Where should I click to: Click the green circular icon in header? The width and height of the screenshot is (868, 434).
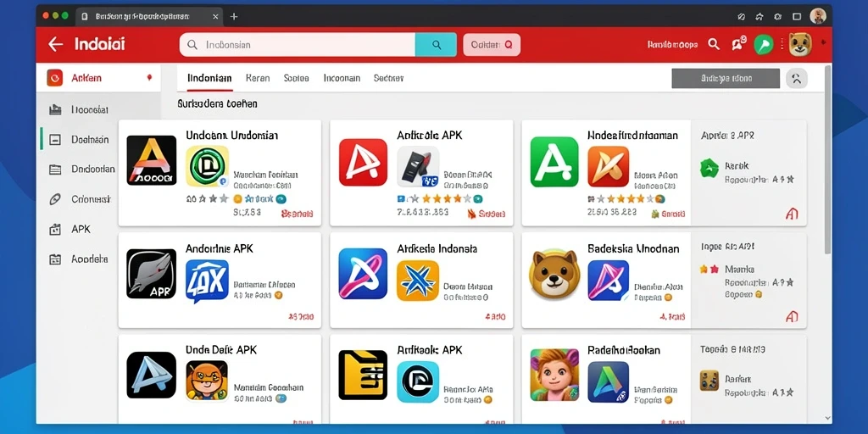point(764,44)
